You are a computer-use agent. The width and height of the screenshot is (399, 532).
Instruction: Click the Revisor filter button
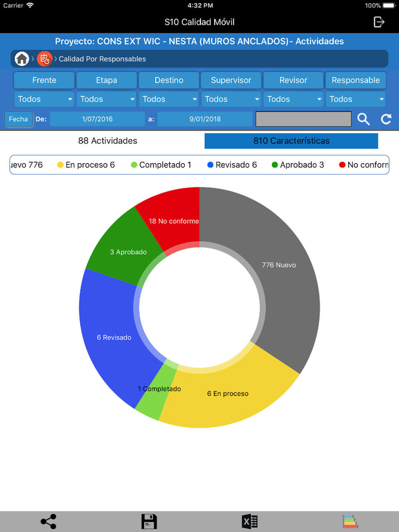293,80
